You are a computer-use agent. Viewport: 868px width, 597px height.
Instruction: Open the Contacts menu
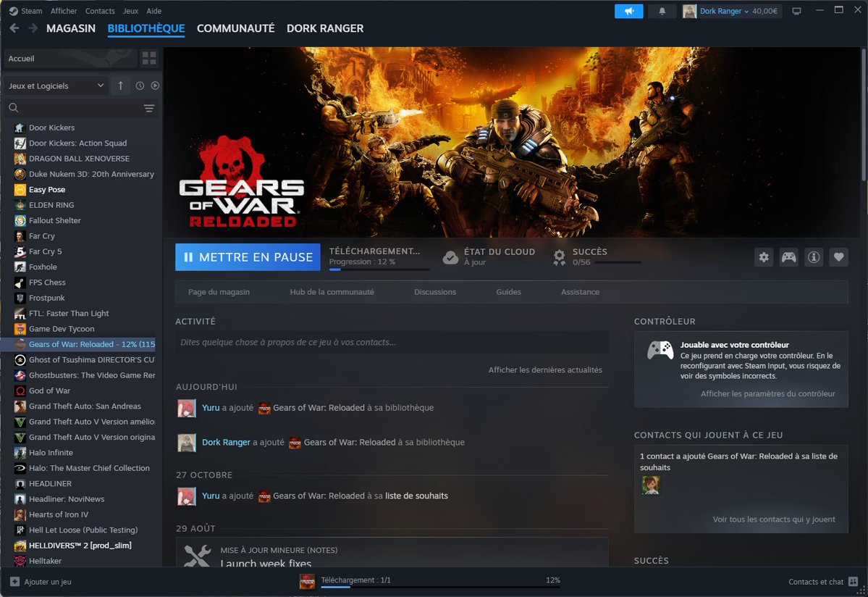point(100,11)
